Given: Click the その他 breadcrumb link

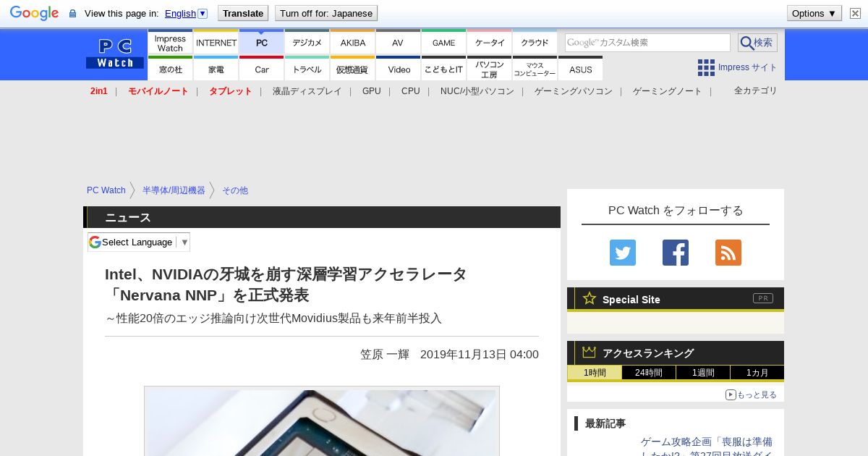Looking at the screenshot, I should 235,190.
